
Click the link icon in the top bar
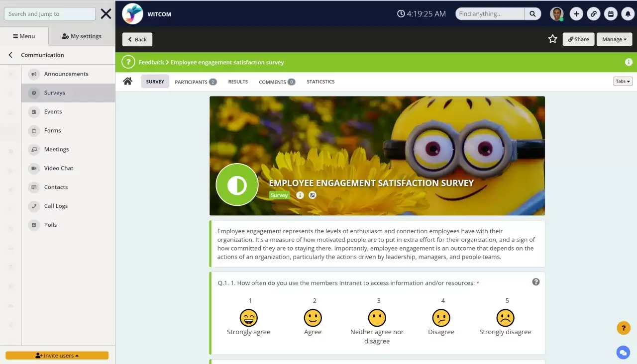(x=593, y=13)
